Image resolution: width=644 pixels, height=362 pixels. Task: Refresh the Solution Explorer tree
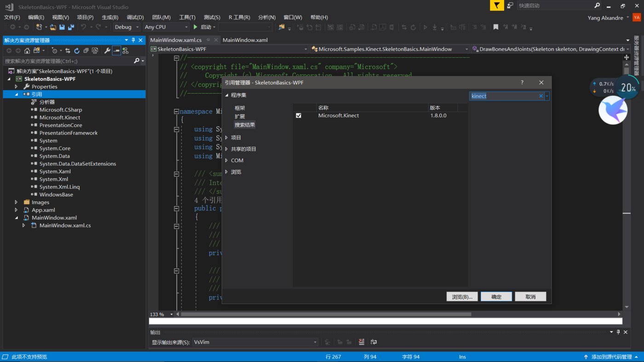point(77,51)
